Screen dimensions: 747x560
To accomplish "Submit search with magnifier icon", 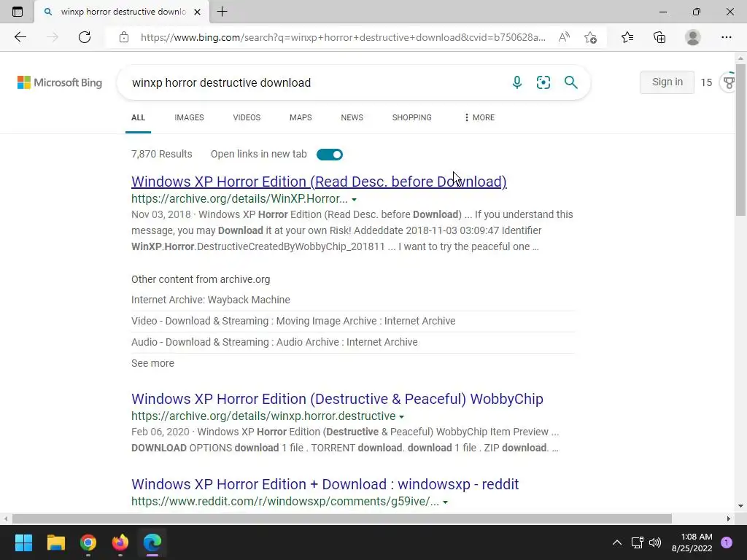I will [x=570, y=82].
